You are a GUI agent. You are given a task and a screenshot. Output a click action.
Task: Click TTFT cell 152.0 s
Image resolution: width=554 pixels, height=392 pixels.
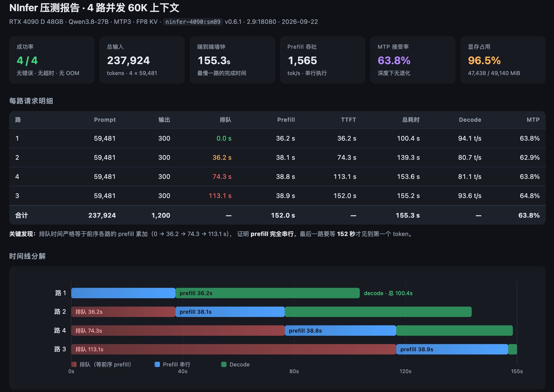click(345, 196)
